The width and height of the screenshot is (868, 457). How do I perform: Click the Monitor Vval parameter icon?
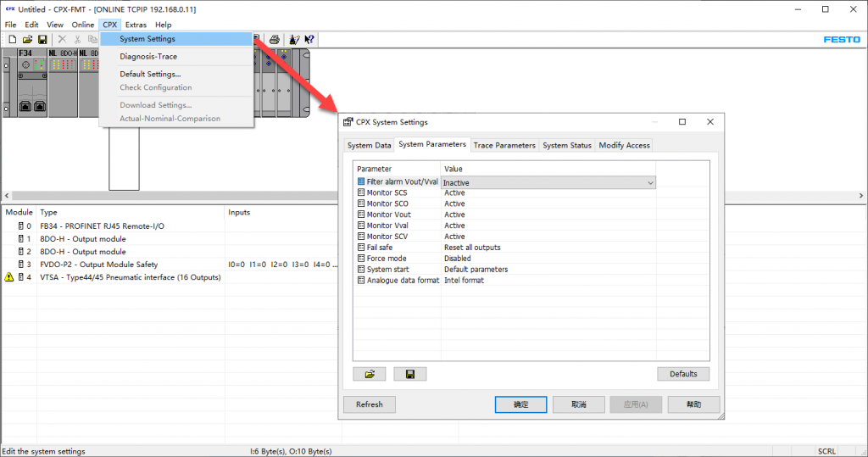[361, 226]
